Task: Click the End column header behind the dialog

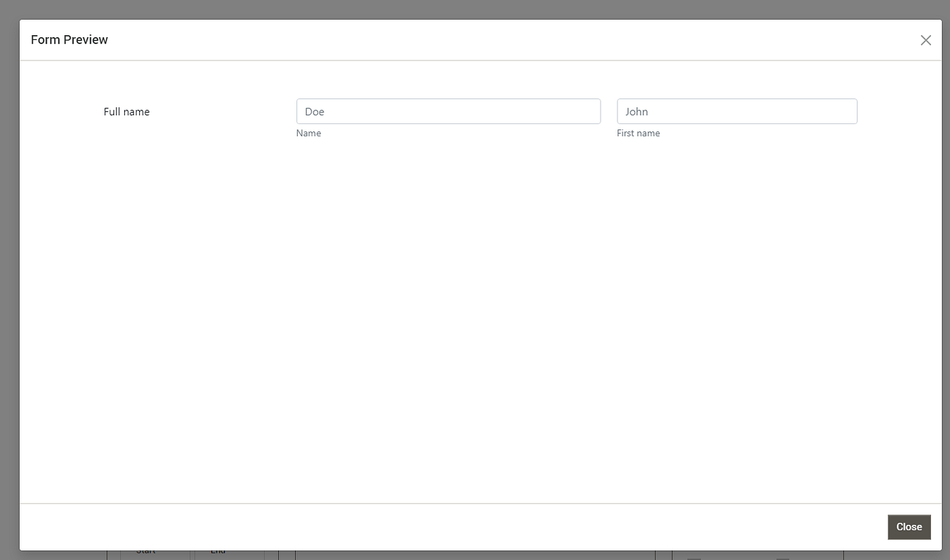Action: (218, 553)
